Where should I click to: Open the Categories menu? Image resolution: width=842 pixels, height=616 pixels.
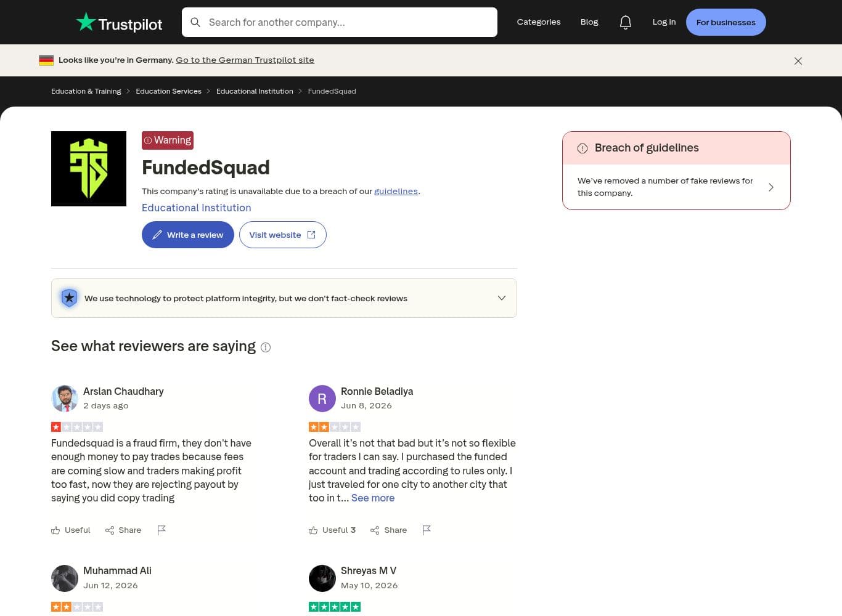539,22
